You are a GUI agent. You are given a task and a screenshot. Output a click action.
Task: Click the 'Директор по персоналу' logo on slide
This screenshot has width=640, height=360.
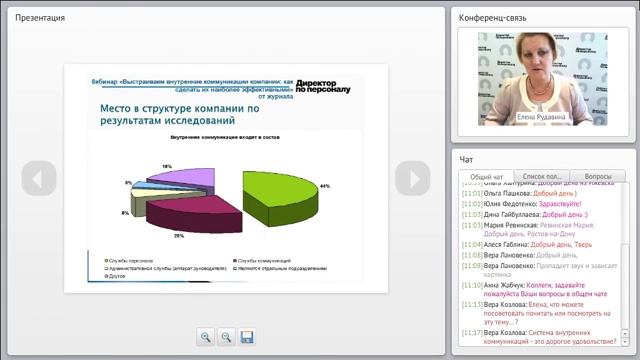pos(323,86)
